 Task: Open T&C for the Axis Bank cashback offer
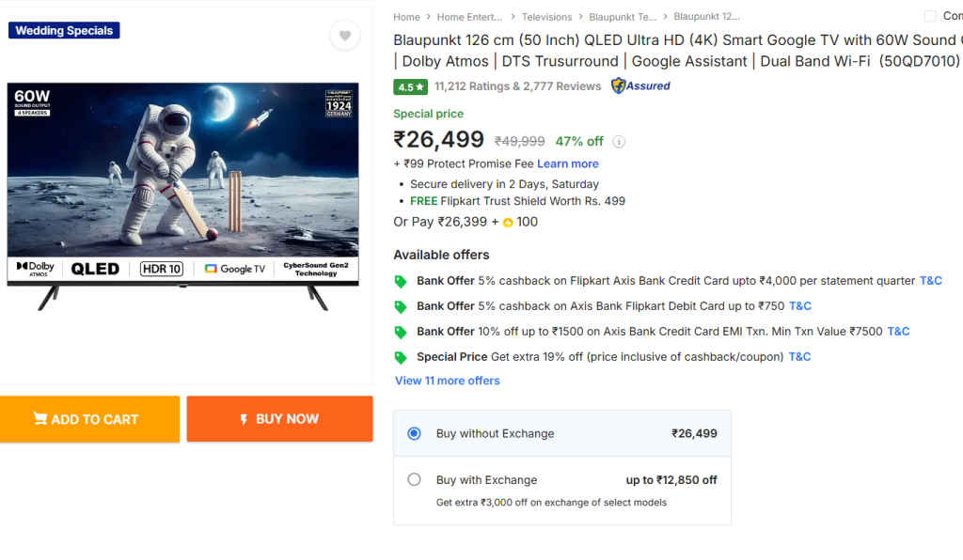(x=930, y=280)
